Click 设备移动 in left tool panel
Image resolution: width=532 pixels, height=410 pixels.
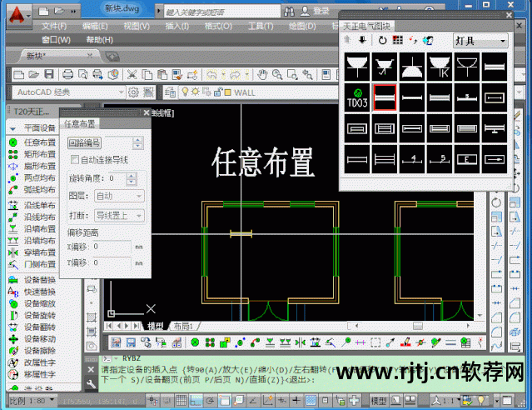click(x=33, y=339)
